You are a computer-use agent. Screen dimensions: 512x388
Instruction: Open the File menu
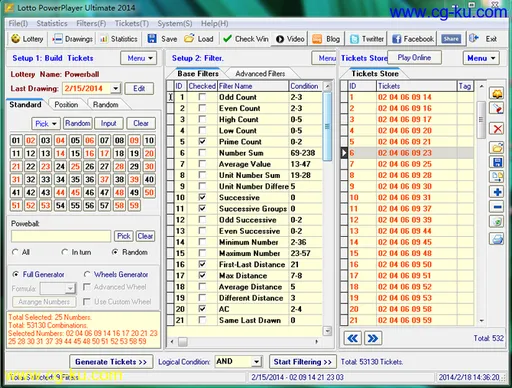18,23
